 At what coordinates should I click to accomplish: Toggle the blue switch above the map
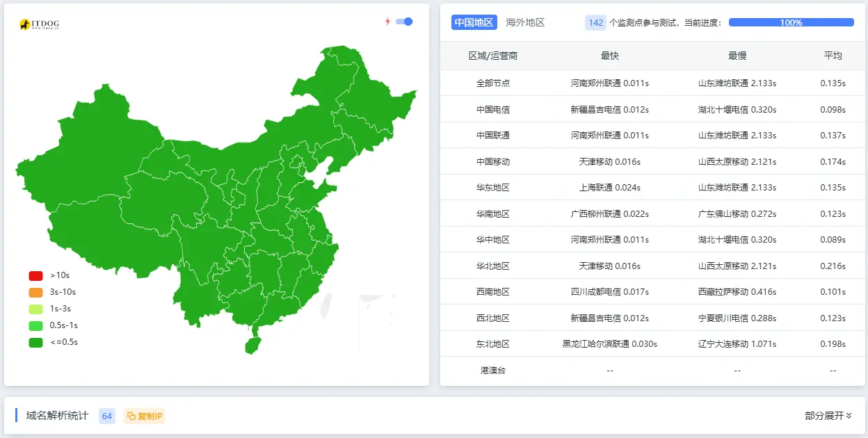point(403,22)
